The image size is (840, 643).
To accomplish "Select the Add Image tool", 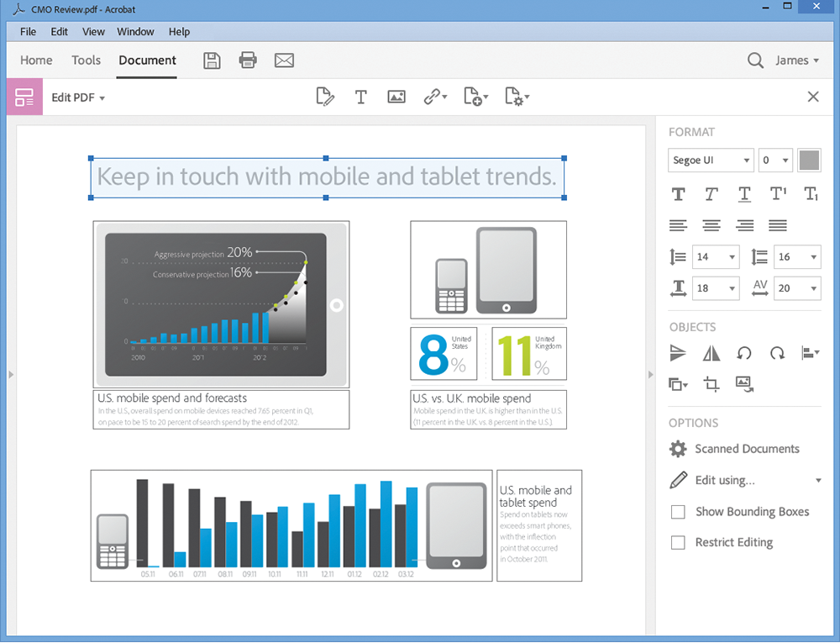I will click(x=396, y=97).
